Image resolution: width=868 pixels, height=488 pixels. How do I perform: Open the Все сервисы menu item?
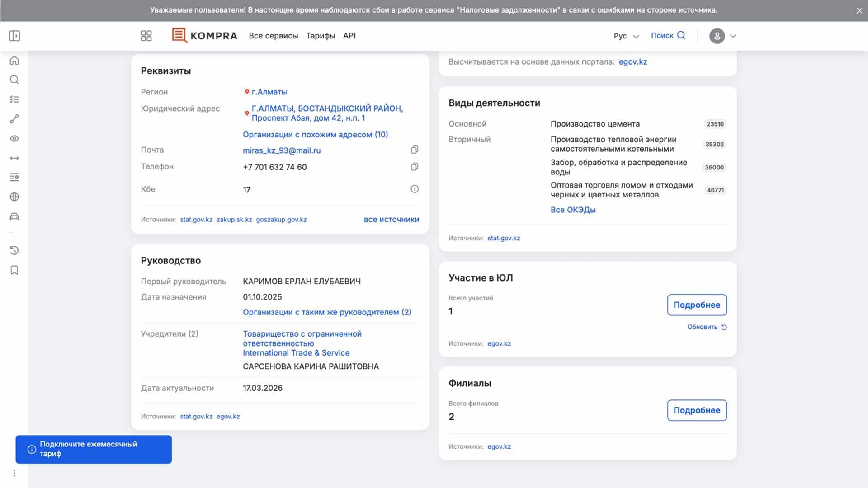(273, 36)
